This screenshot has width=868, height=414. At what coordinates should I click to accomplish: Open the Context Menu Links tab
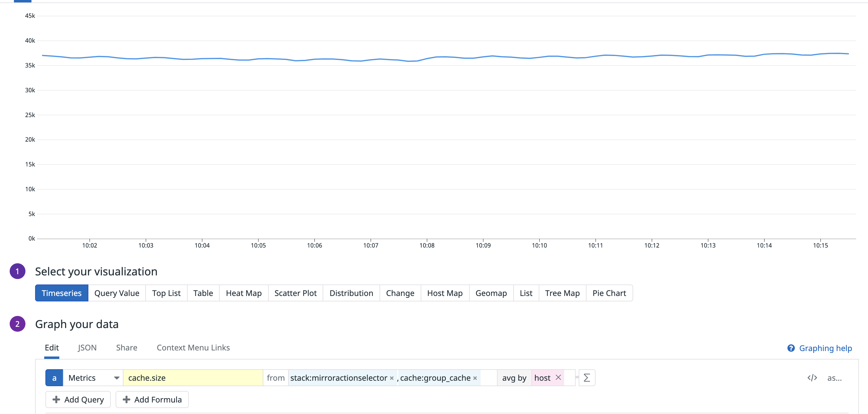tap(193, 348)
